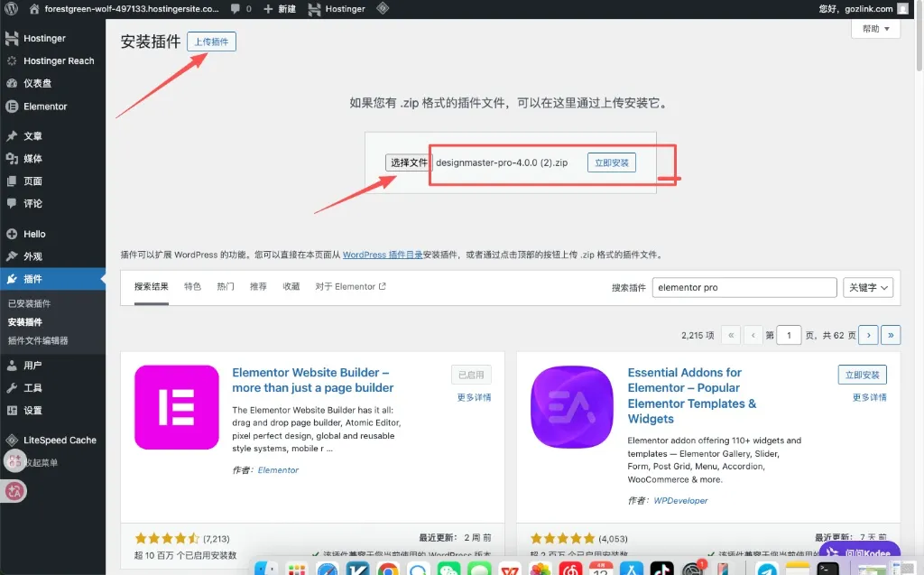
Task: Open TikTok from the dock
Action: click(661, 570)
